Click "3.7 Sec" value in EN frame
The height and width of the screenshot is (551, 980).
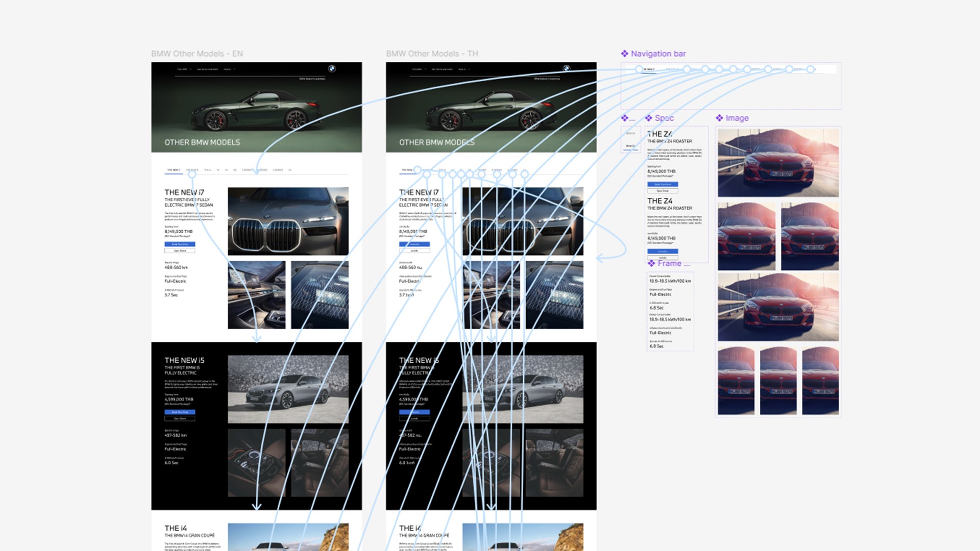(x=171, y=295)
